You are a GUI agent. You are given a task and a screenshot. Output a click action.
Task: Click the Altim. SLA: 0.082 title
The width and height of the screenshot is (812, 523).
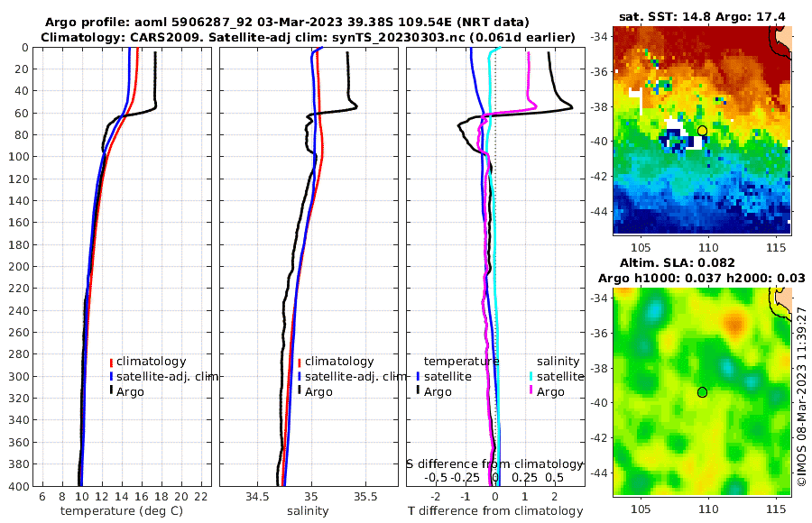click(677, 263)
